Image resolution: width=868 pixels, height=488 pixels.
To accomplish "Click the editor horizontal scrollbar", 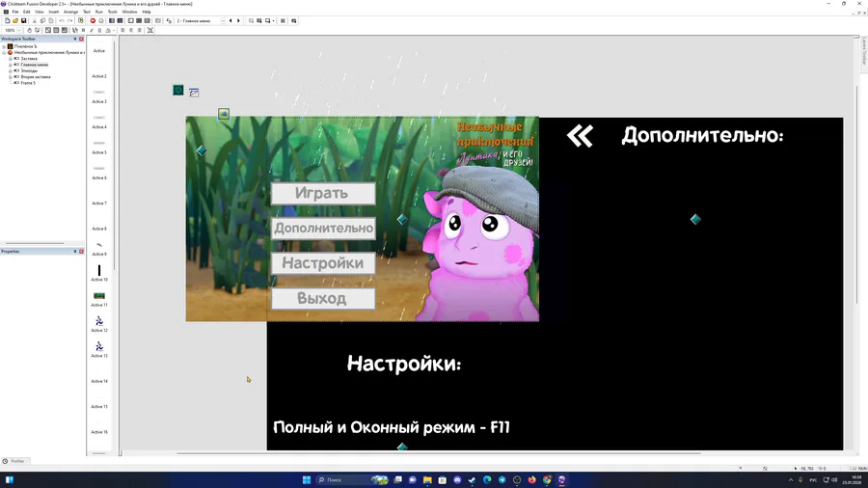I will (439, 453).
